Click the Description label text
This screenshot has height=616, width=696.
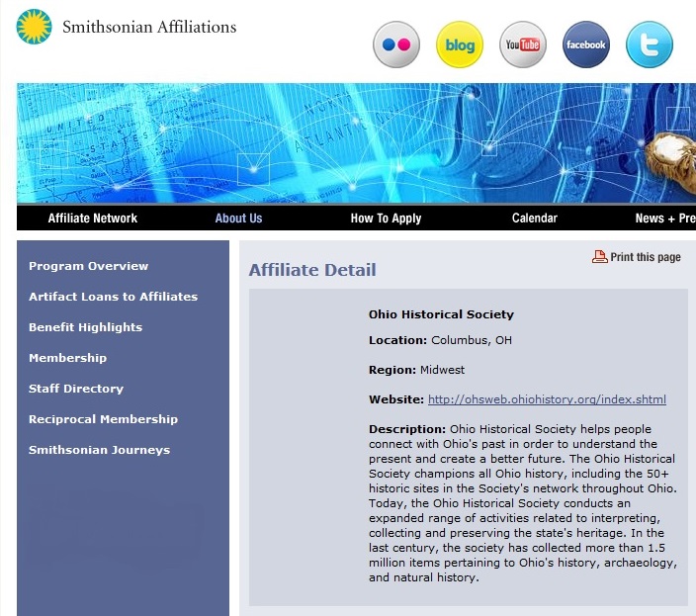point(407,429)
